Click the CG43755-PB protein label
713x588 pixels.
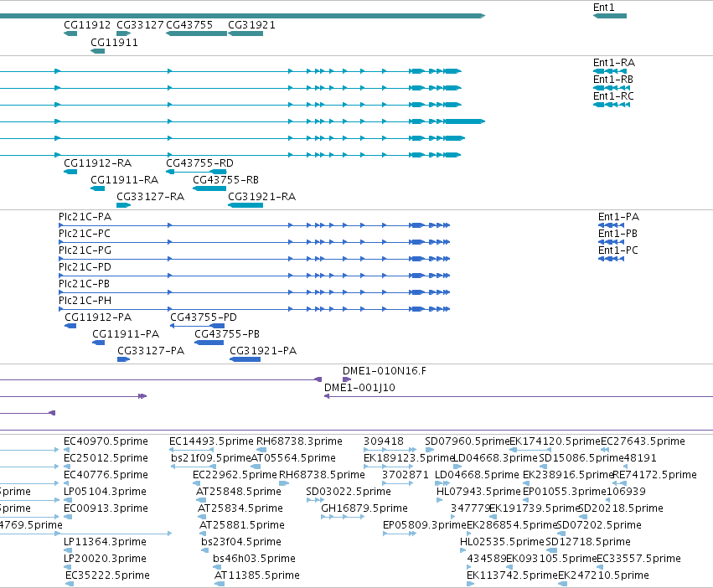(227, 334)
